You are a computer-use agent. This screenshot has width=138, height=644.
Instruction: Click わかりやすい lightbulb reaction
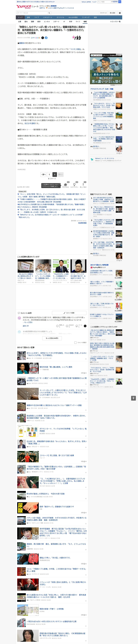tap(74, 185)
